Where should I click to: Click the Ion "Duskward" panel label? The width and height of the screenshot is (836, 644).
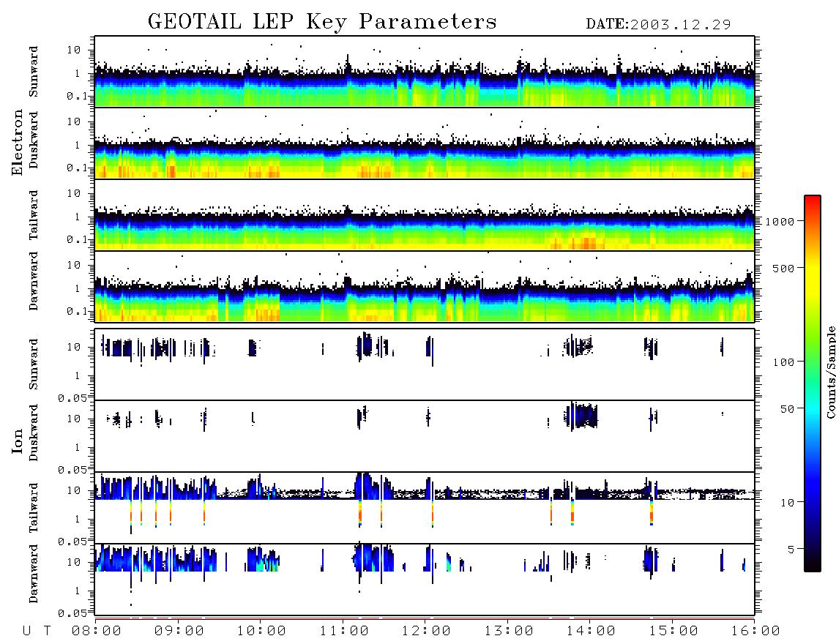(34, 433)
